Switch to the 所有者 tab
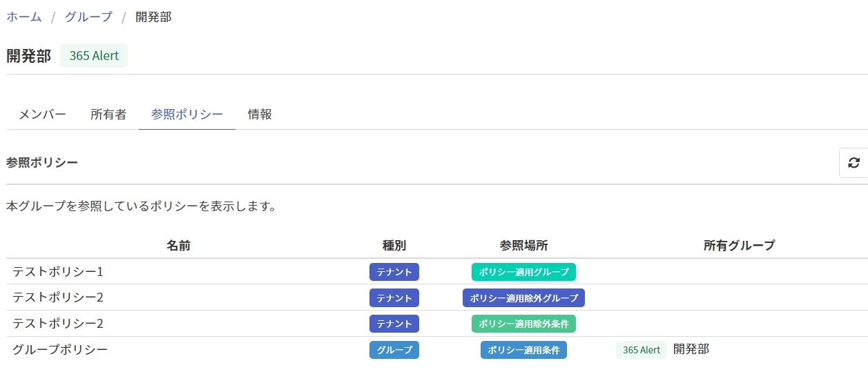Viewport: 868px width, 372px height. (x=108, y=115)
